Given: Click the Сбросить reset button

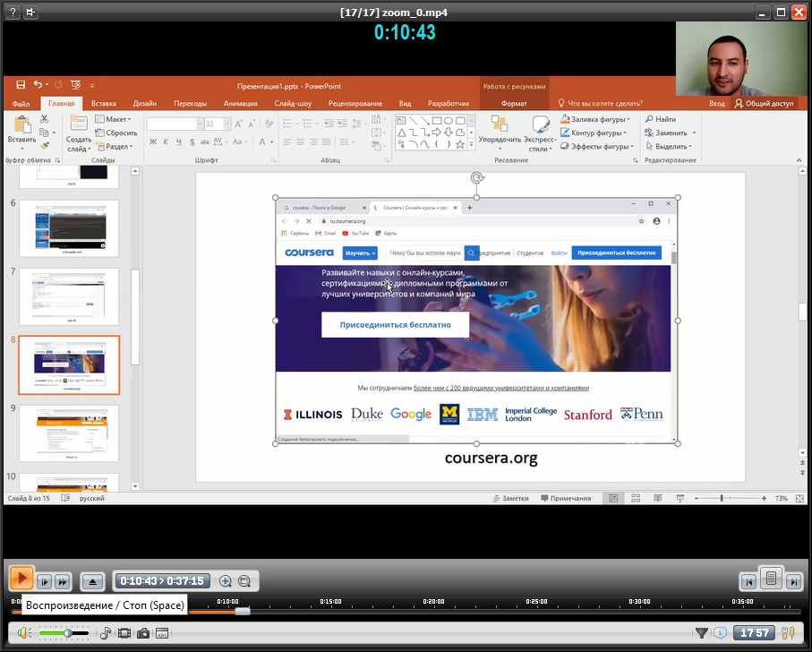Looking at the screenshot, I should (116, 133).
